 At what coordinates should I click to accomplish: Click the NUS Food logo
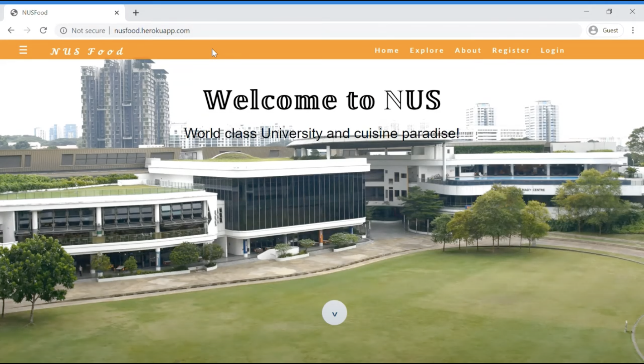pyautogui.click(x=87, y=51)
